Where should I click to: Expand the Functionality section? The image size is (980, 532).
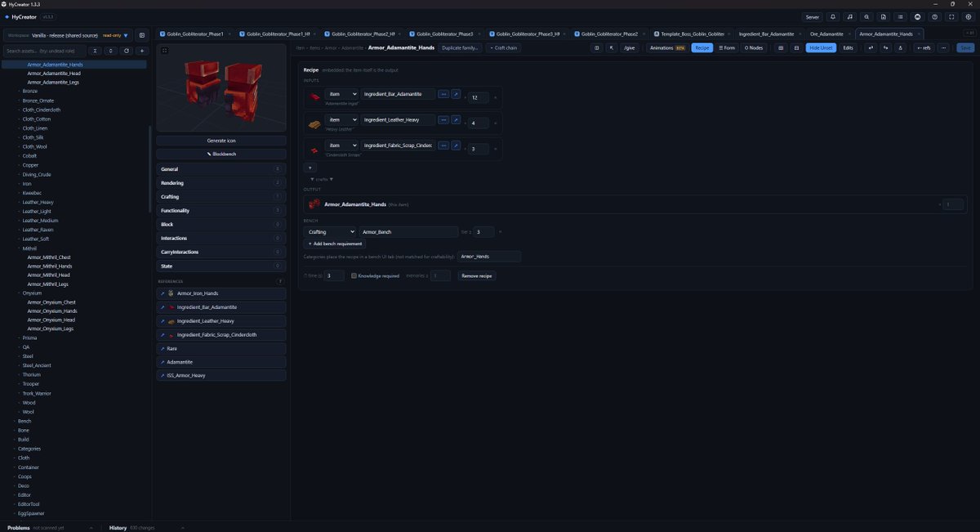221,211
